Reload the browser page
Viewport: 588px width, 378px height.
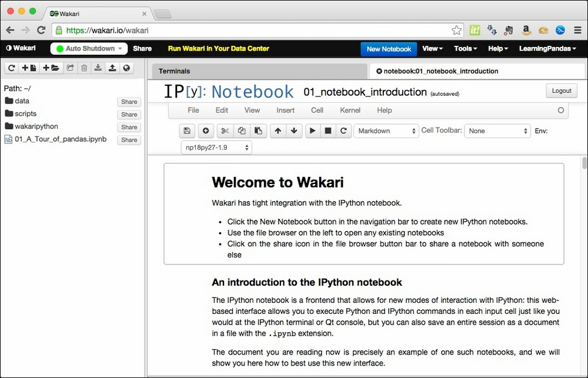coord(41,31)
